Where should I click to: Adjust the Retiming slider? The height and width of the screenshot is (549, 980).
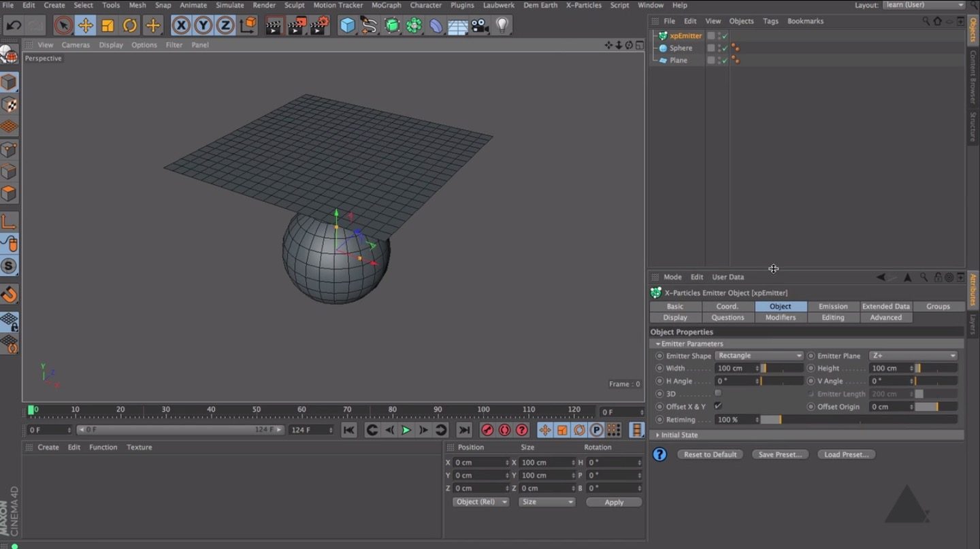click(x=859, y=420)
